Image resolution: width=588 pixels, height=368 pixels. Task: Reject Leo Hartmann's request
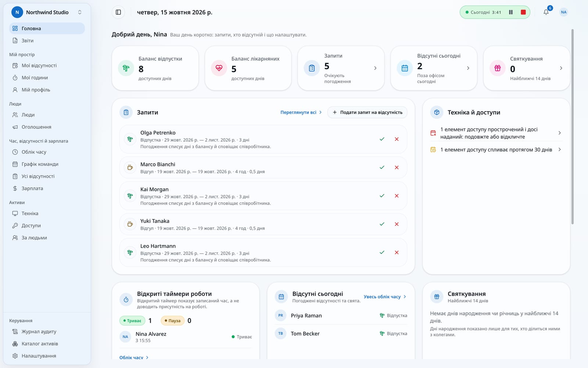[397, 252]
